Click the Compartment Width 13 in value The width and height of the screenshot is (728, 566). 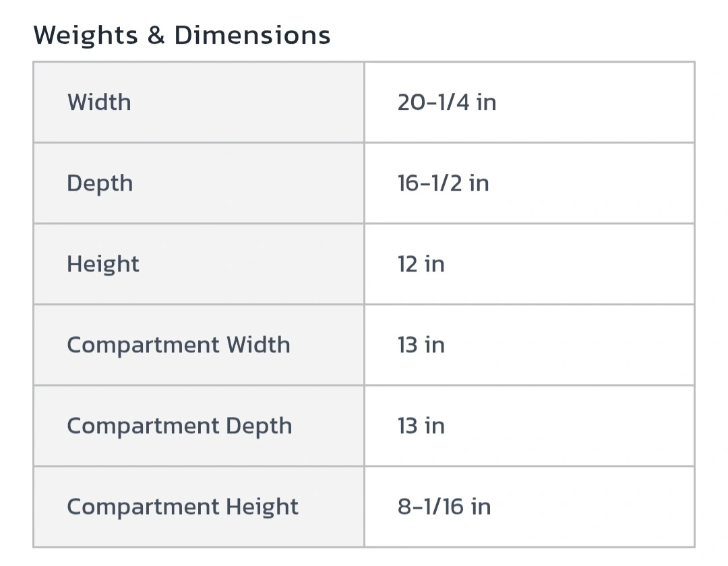pos(421,345)
